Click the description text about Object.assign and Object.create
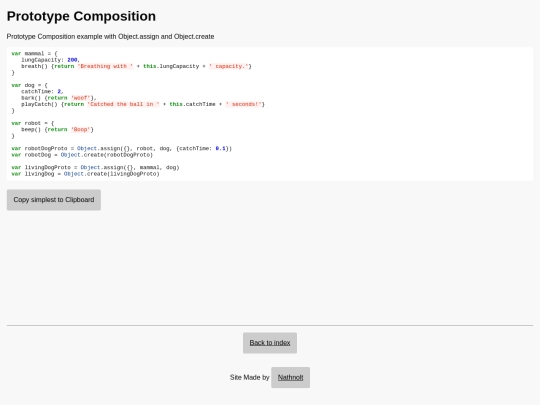The image size is (540, 405). click(x=111, y=37)
